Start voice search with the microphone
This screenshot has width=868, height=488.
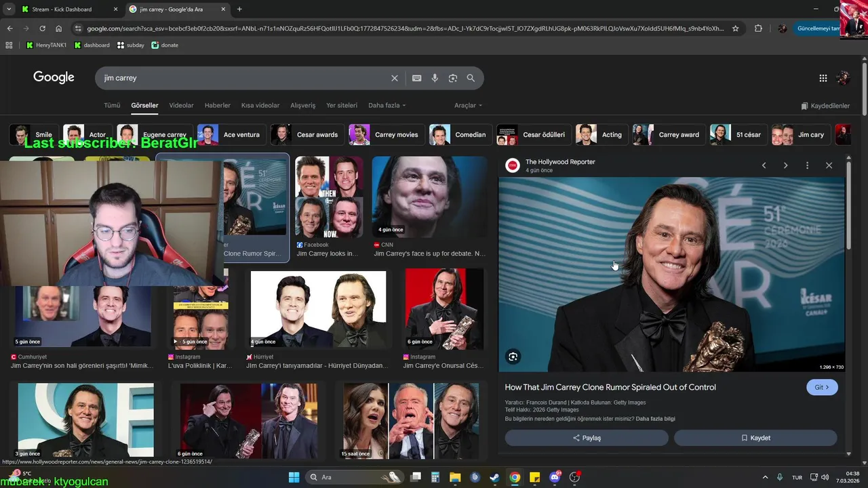tap(435, 78)
